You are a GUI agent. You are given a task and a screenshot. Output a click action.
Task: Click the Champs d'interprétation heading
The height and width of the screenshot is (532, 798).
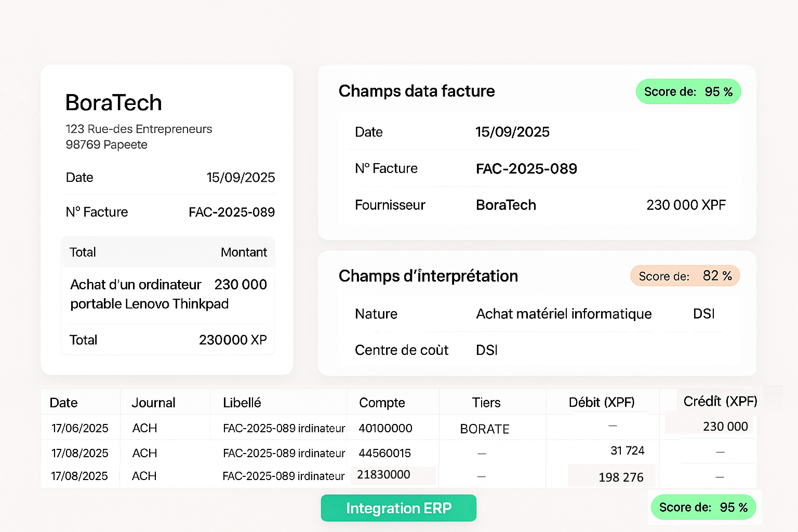coord(428,276)
